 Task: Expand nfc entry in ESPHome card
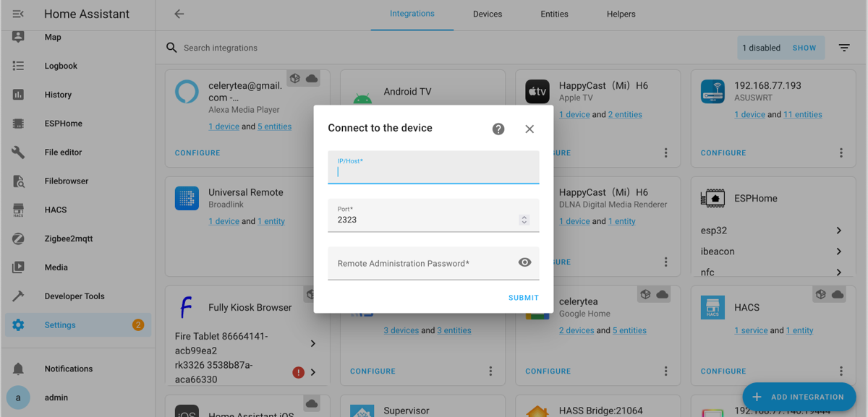coord(839,272)
